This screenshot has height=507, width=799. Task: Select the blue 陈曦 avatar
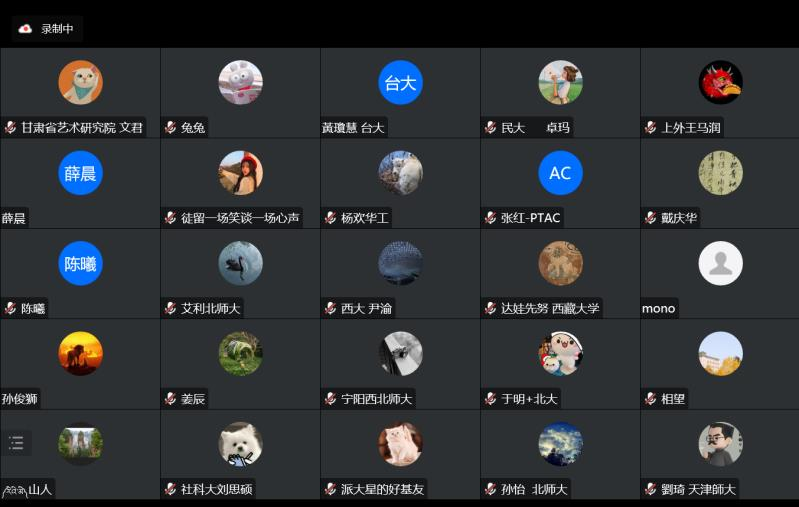click(81, 263)
